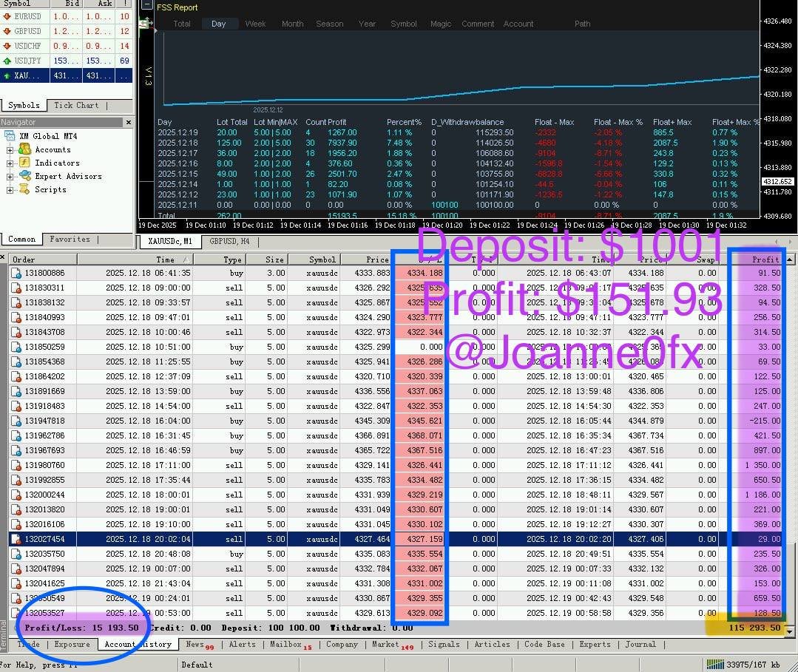
Task: Open Signals tab in Terminal
Action: (444, 645)
